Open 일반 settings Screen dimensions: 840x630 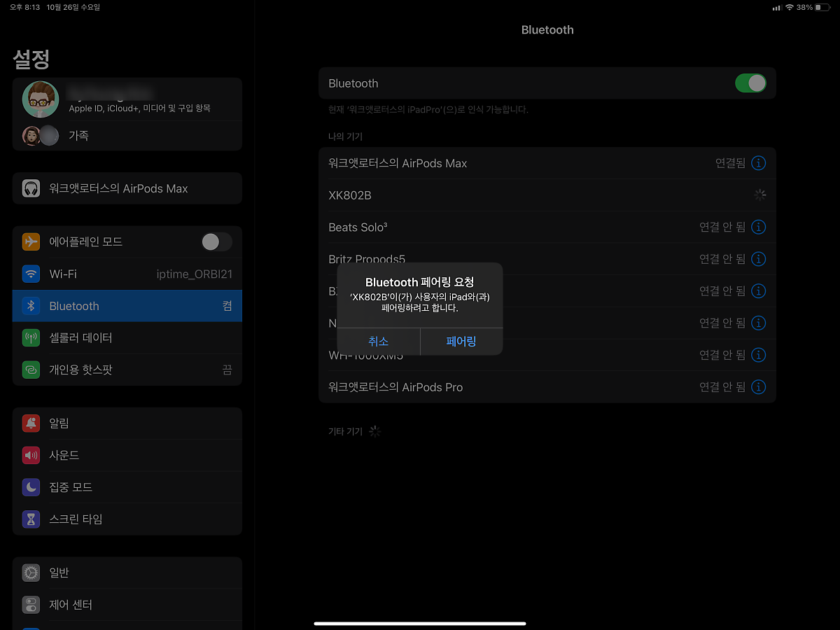click(x=127, y=573)
